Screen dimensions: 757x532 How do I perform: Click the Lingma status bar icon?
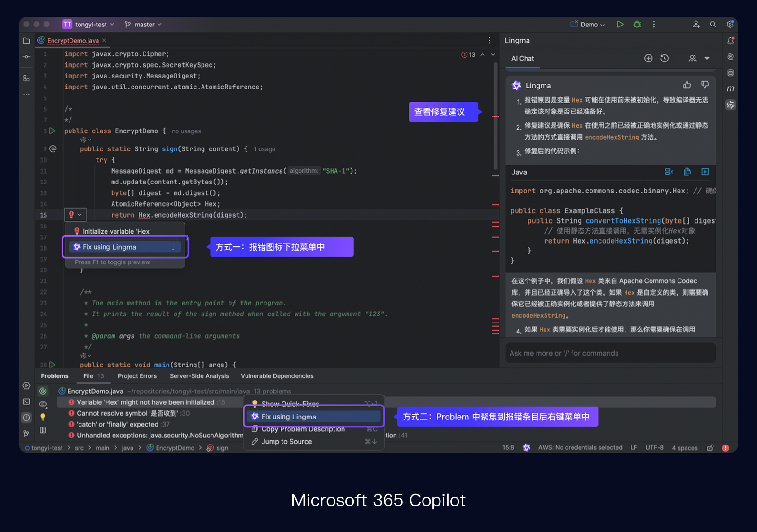tap(527, 447)
